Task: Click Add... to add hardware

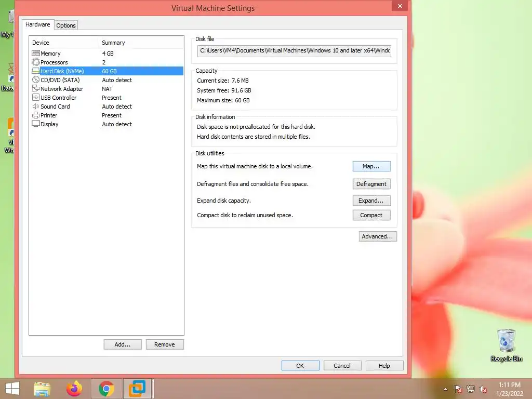Action: tap(123, 344)
